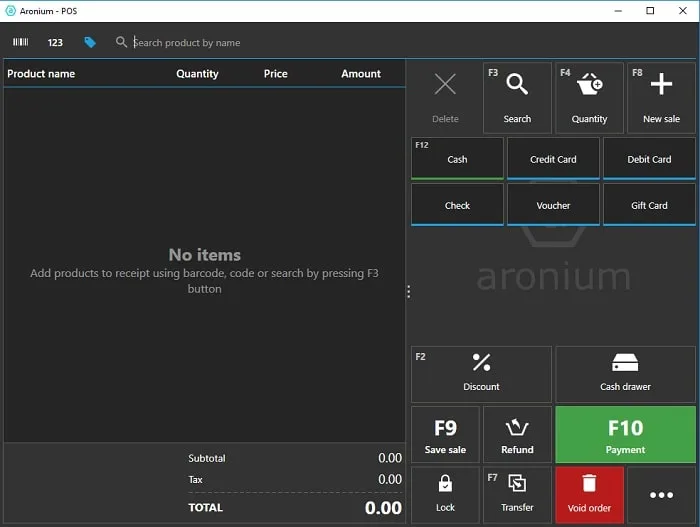Click F9 Save sale
Screen dimensions: 700x527
(445, 435)
